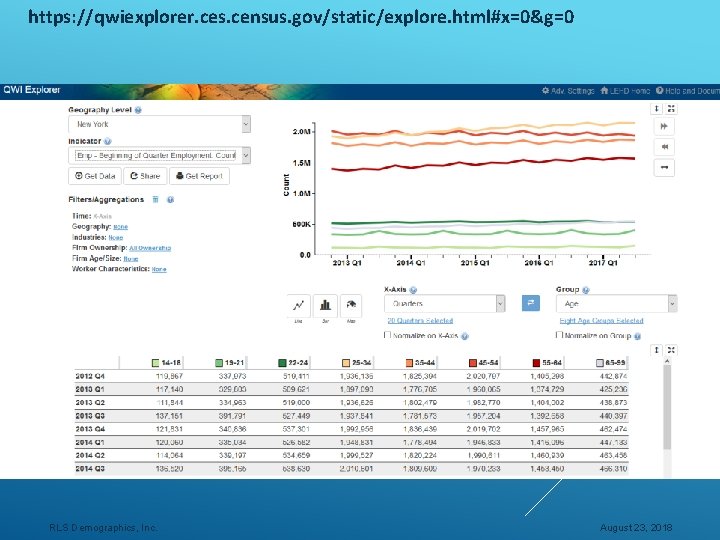
Task: Click the chart rewind arrow icon
Action: tap(664, 147)
